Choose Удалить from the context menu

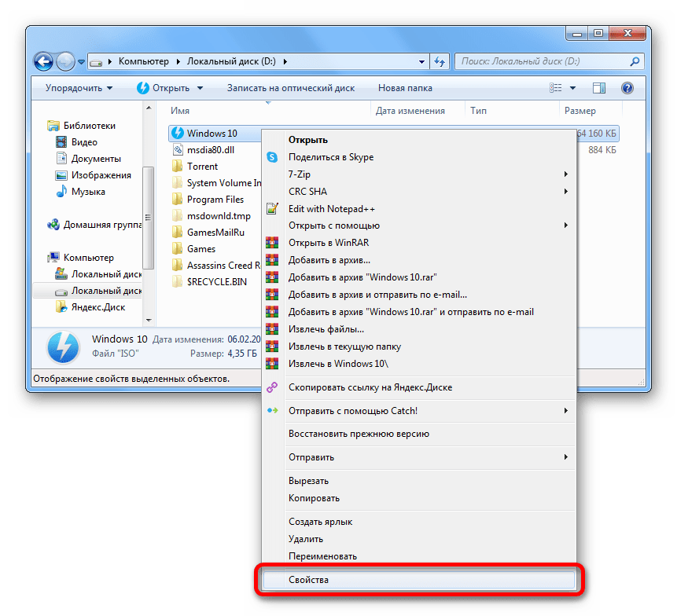(306, 539)
